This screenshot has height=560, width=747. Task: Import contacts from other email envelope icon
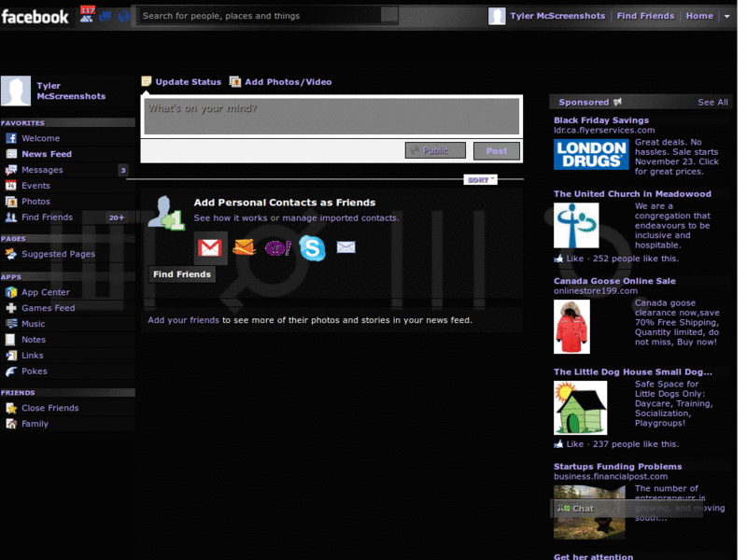(x=345, y=246)
